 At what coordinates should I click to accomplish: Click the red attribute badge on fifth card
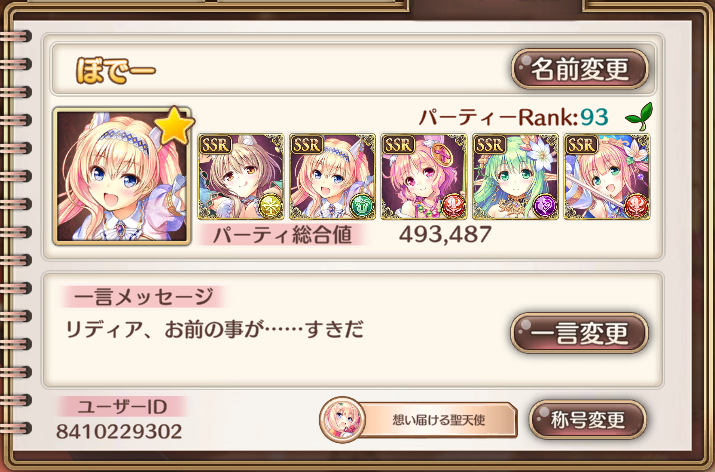click(637, 206)
